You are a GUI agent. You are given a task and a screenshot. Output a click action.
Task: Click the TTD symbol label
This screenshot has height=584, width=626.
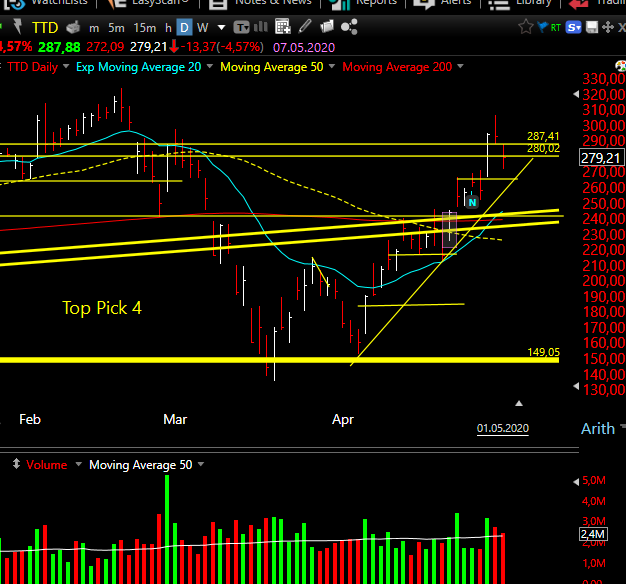coord(45,28)
